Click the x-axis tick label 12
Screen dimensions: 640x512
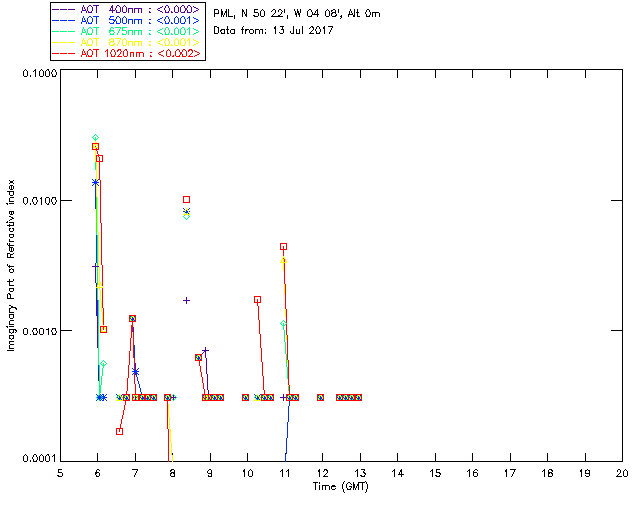(x=322, y=473)
